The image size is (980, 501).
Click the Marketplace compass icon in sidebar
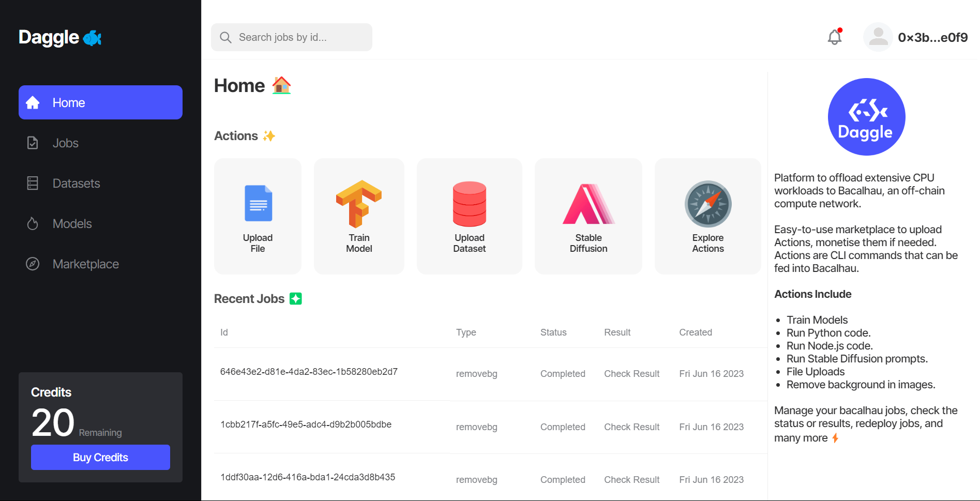(x=33, y=264)
